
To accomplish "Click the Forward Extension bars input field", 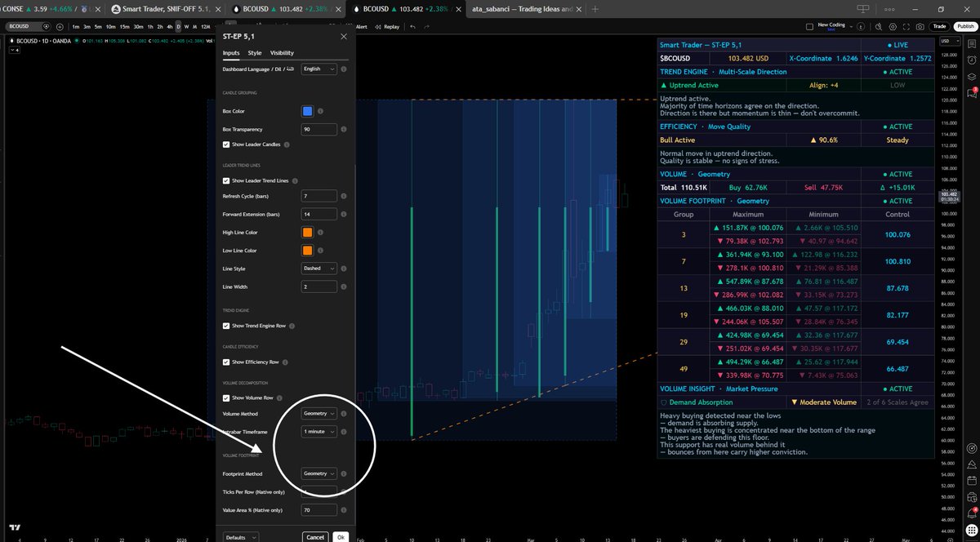I will click(319, 214).
